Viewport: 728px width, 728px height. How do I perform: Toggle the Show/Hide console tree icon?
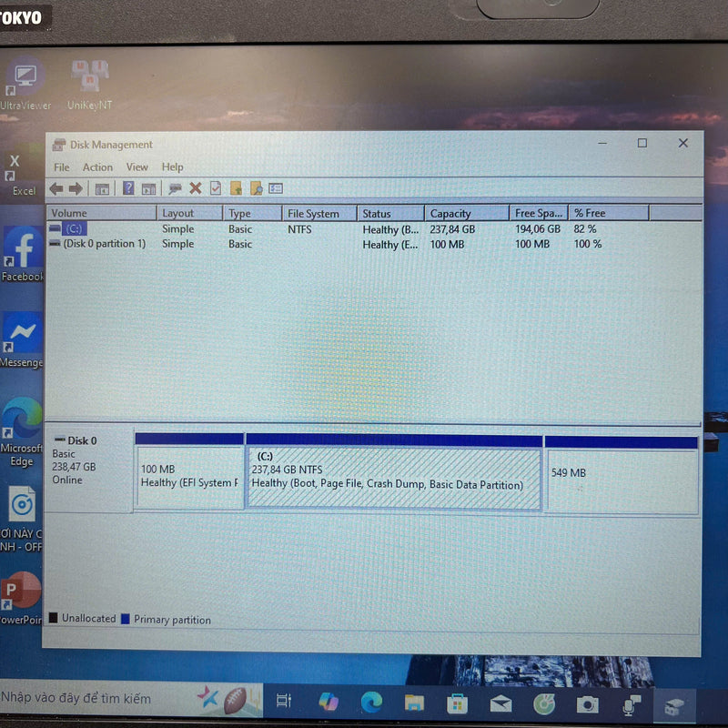tap(101, 188)
